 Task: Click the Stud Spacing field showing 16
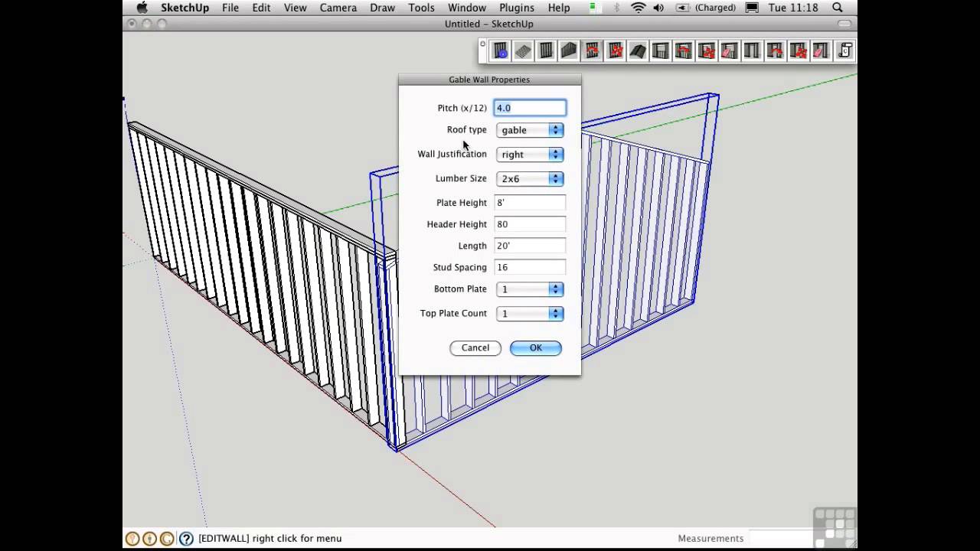pyautogui.click(x=530, y=267)
